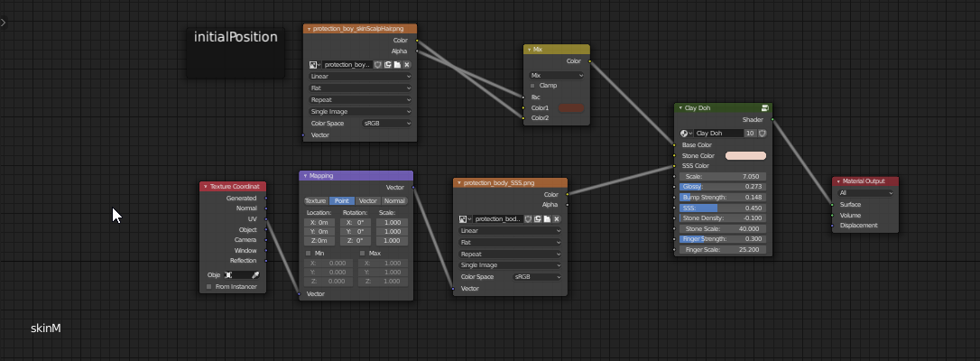Screen dimensions: 980x361
Task: Click the initialPosition frame label
Action: click(x=236, y=38)
